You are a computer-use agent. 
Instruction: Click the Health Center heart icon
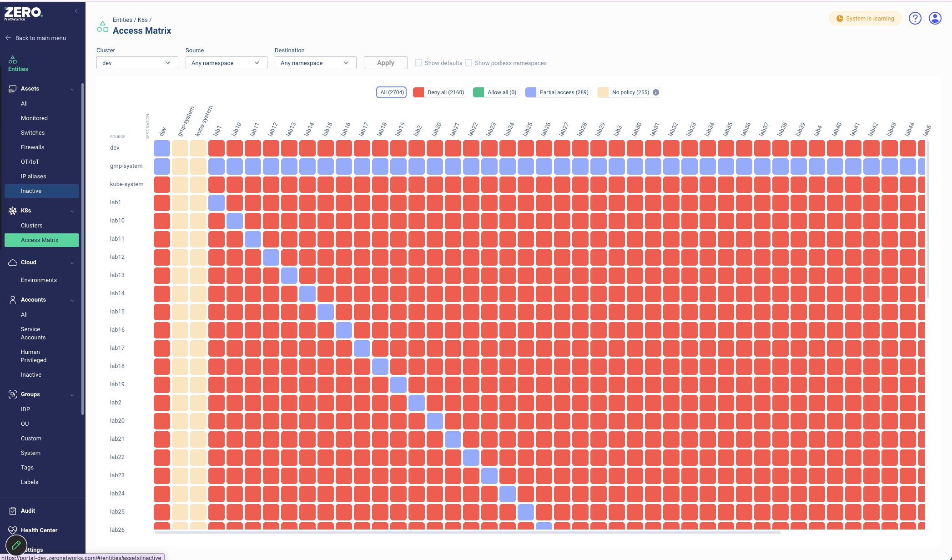coord(13,530)
